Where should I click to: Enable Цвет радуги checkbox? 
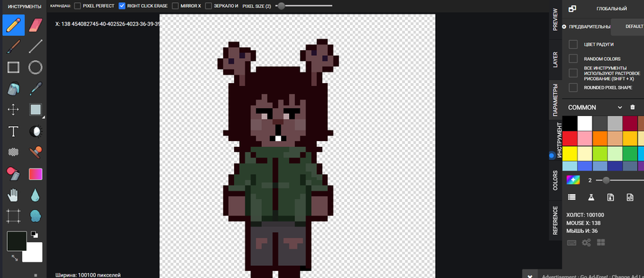(573, 44)
